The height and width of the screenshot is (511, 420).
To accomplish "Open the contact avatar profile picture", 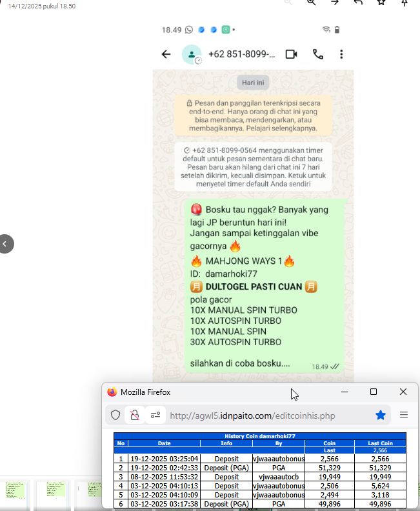I will click(191, 54).
